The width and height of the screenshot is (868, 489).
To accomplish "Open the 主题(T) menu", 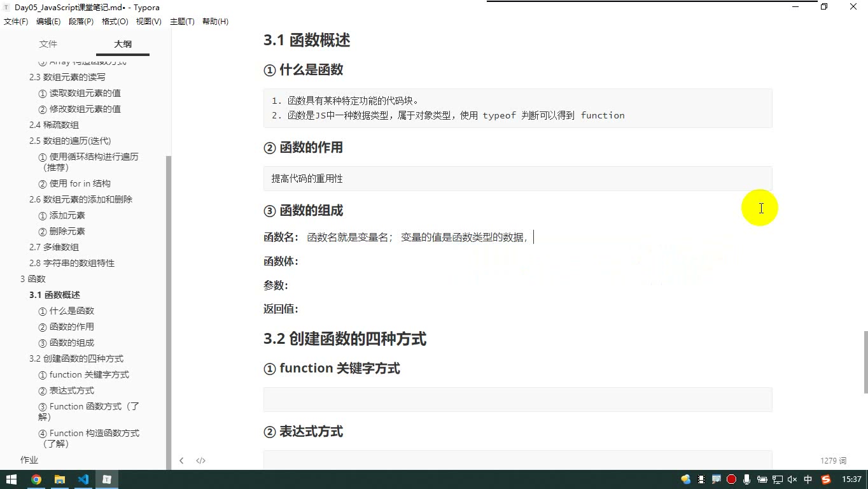I will [x=182, y=22].
